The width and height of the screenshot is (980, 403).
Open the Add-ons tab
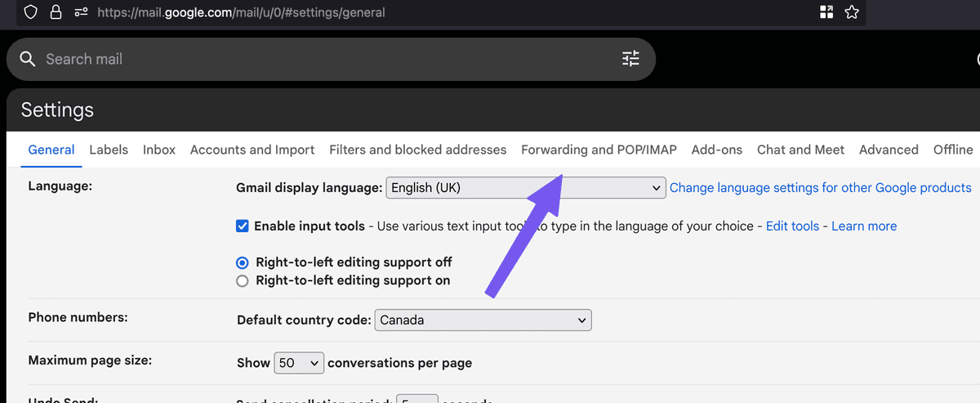pyautogui.click(x=717, y=150)
